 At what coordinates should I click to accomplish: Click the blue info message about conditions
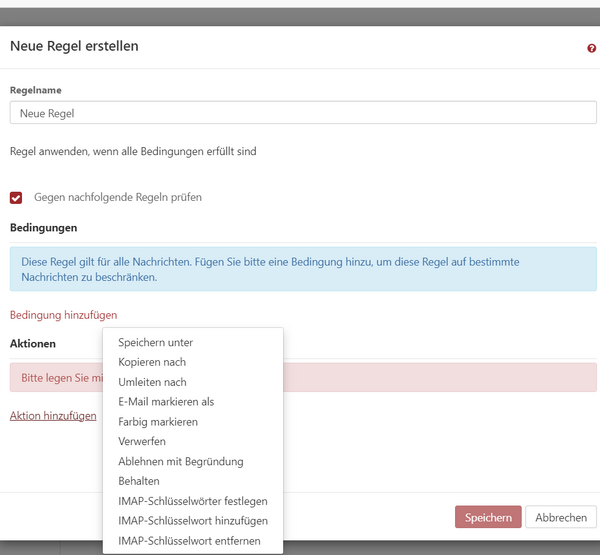[303, 269]
